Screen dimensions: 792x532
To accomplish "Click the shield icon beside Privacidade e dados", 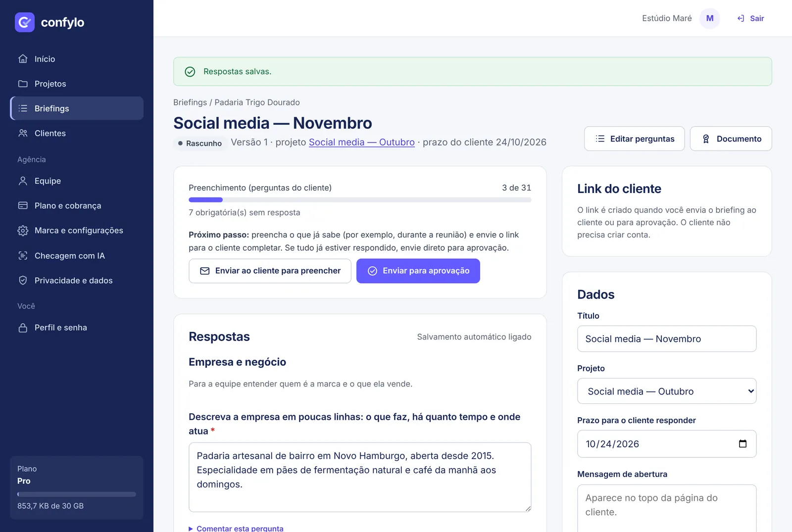I will pos(23,281).
